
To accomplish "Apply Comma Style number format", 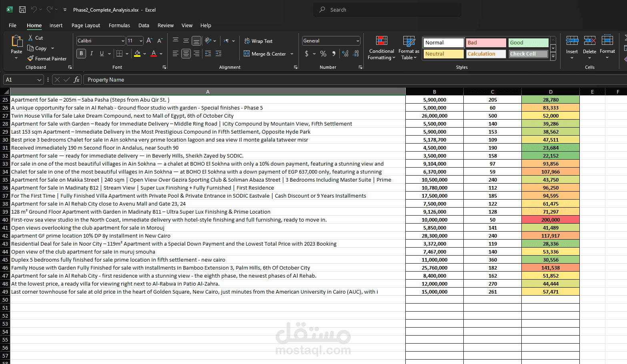I will 334,54.
